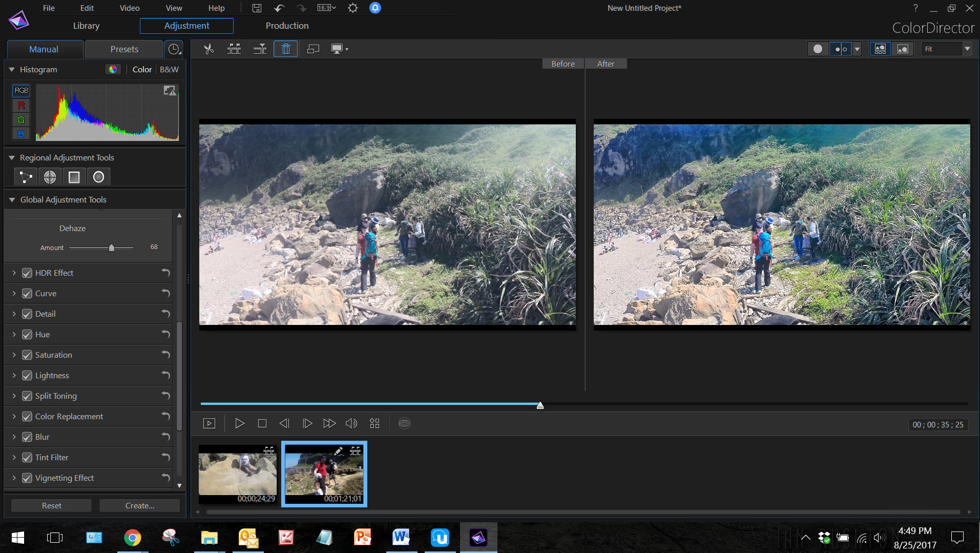The image size is (980, 553).
Task: Open the display device output menu
Action: [340, 49]
